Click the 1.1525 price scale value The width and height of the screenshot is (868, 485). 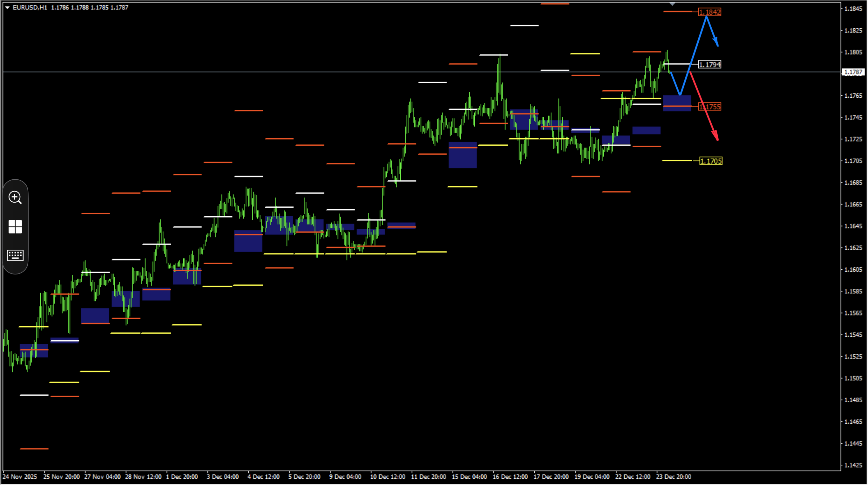[853, 357]
